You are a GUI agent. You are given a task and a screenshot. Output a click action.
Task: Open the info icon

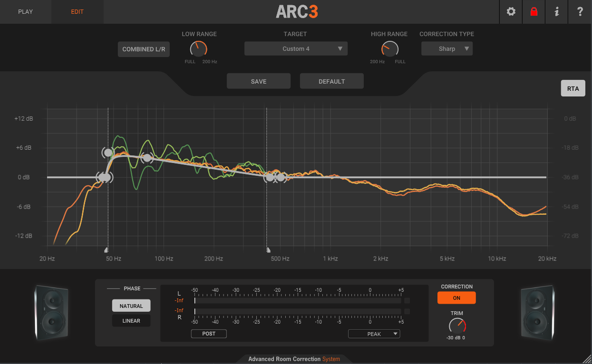click(x=557, y=12)
